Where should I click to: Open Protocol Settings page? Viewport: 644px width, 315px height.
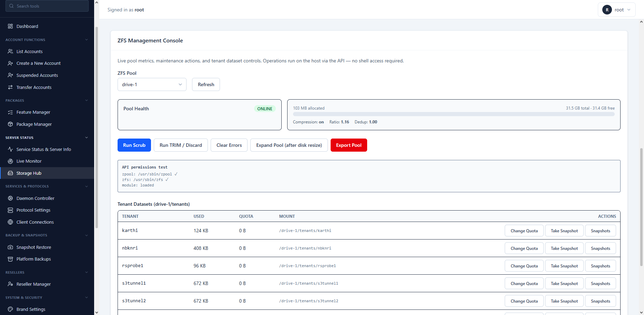(x=47, y=210)
